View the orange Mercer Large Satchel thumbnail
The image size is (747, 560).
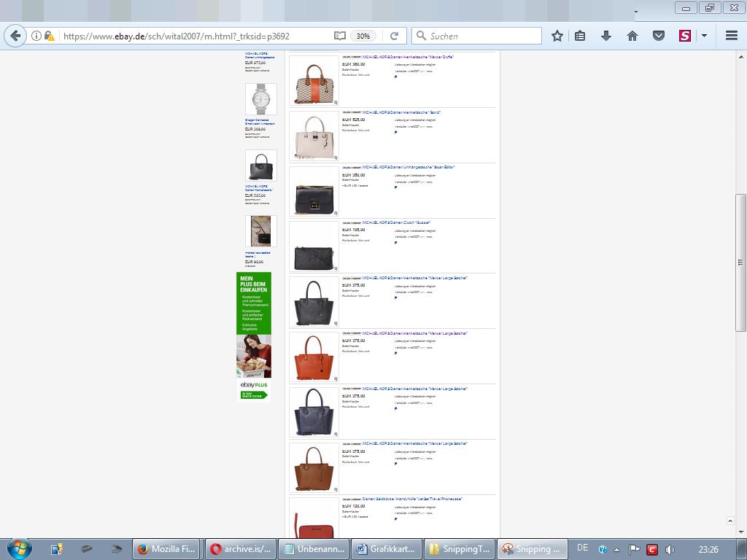[x=314, y=357]
